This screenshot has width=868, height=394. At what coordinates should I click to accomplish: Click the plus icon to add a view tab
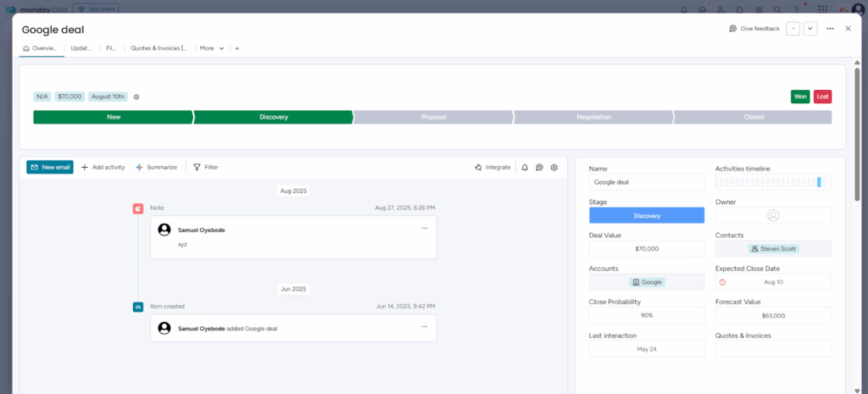(236, 48)
